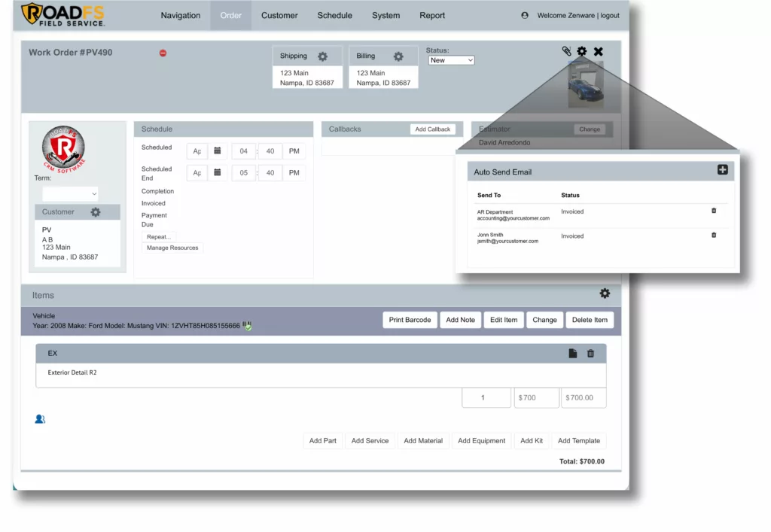The width and height of the screenshot is (771, 532).
Task: Click the customer CRM Software logo
Action: (x=63, y=149)
